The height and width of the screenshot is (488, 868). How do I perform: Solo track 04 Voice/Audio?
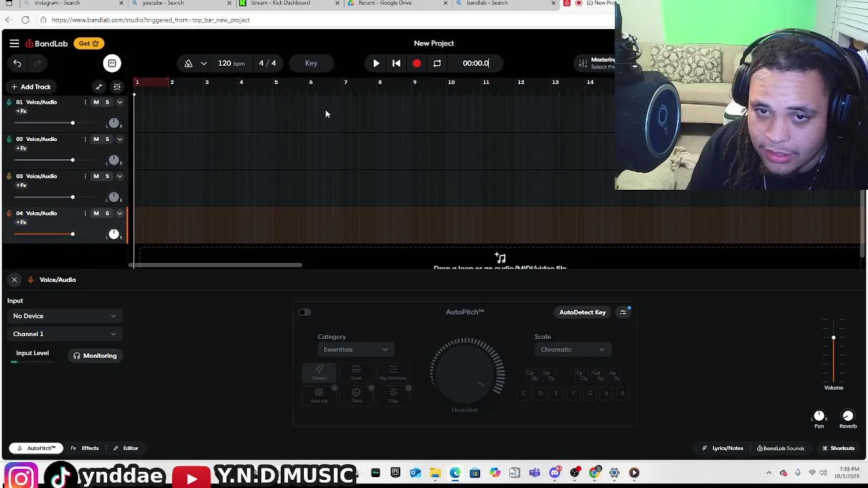[x=107, y=213]
